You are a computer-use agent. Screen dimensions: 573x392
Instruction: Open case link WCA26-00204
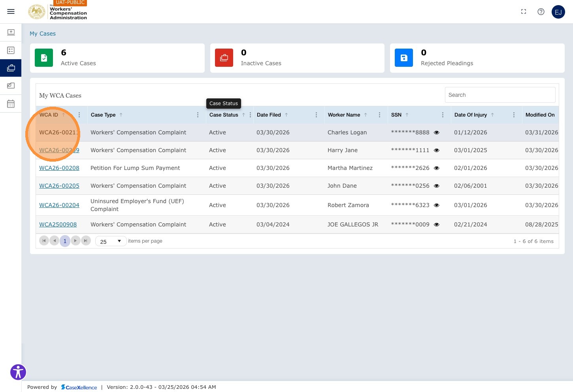(59, 205)
